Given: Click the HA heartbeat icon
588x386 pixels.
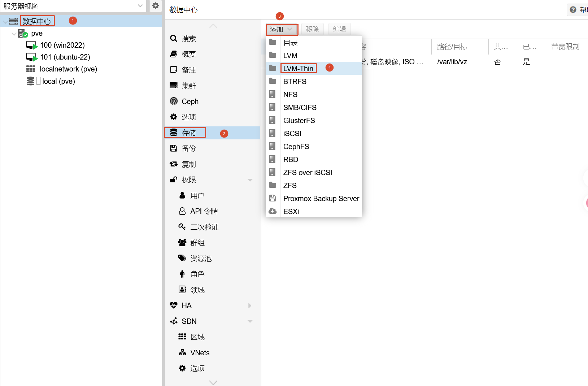Looking at the screenshot, I should [174, 305].
